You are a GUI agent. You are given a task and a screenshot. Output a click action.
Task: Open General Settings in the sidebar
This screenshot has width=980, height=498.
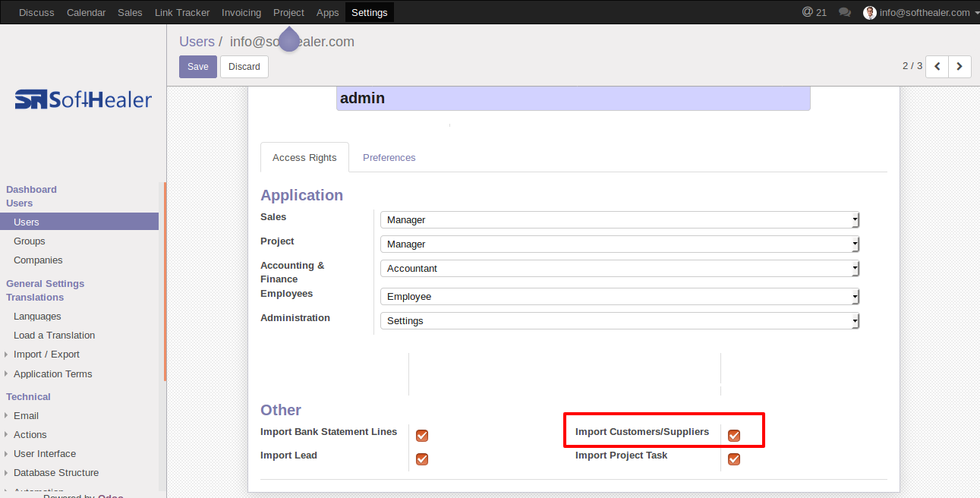(46, 284)
